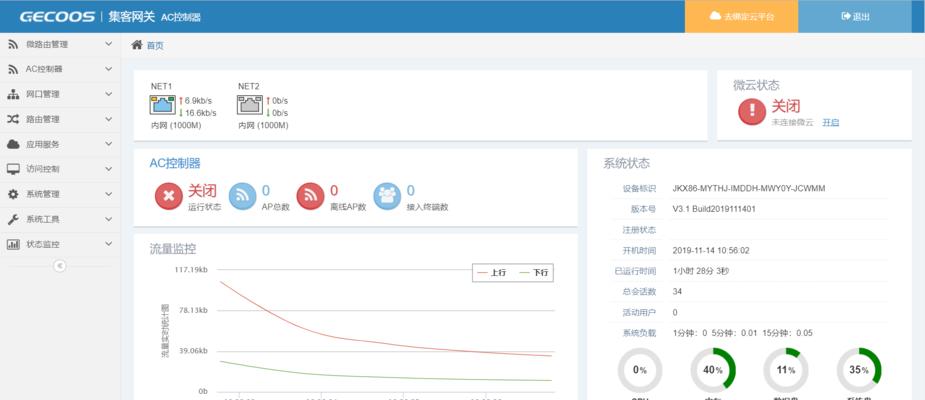Expand 路由管理 chevron

109,119
